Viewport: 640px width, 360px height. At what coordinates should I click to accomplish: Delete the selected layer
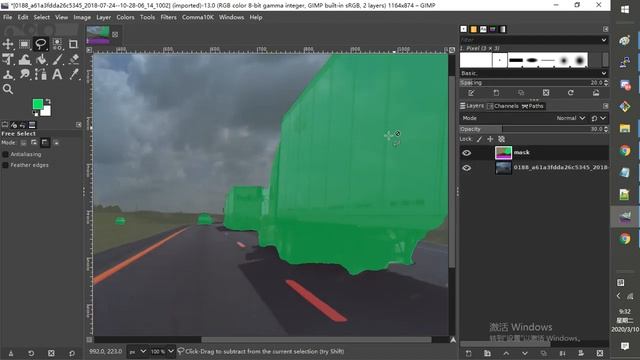[x=600, y=353]
